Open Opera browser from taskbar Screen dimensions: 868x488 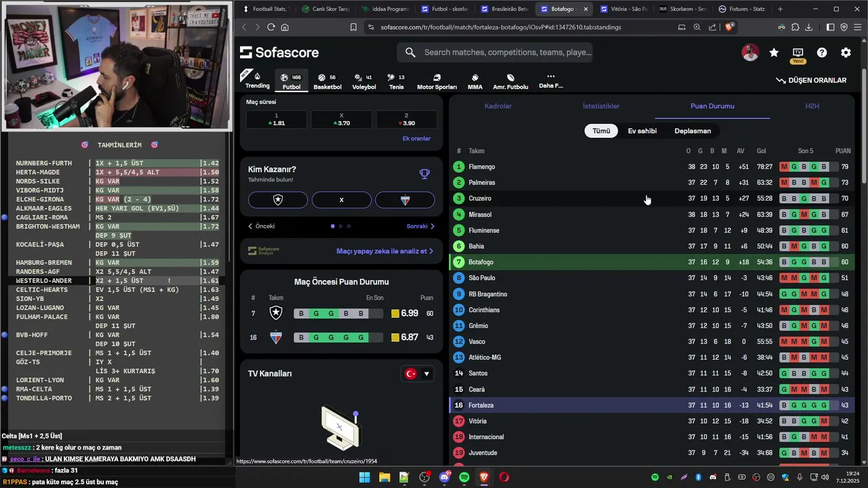coord(504,477)
